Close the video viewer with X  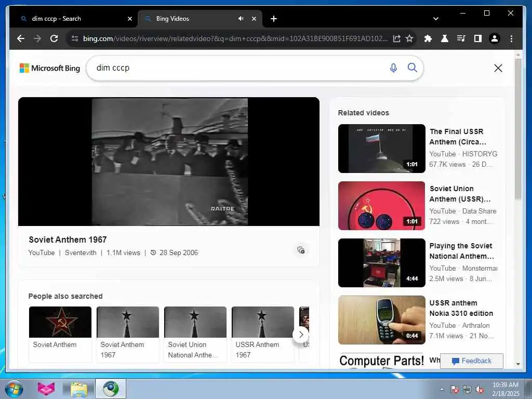498,68
